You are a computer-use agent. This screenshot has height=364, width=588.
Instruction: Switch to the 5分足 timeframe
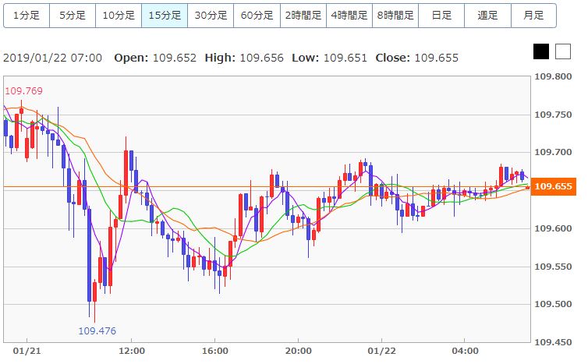click(x=73, y=16)
